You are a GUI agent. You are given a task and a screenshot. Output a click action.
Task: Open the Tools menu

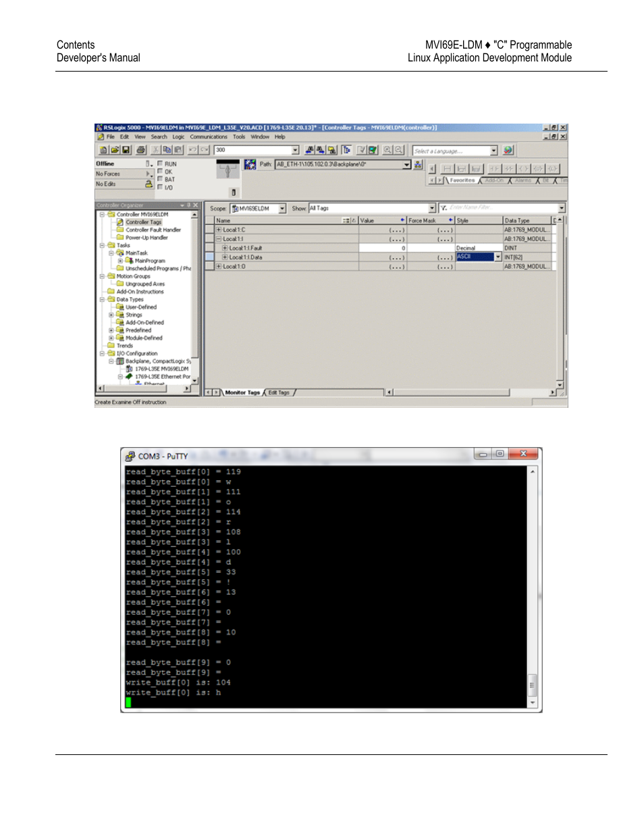pos(239,136)
